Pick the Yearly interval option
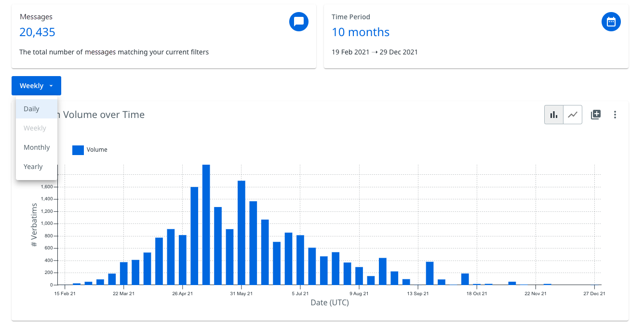 (33, 167)
